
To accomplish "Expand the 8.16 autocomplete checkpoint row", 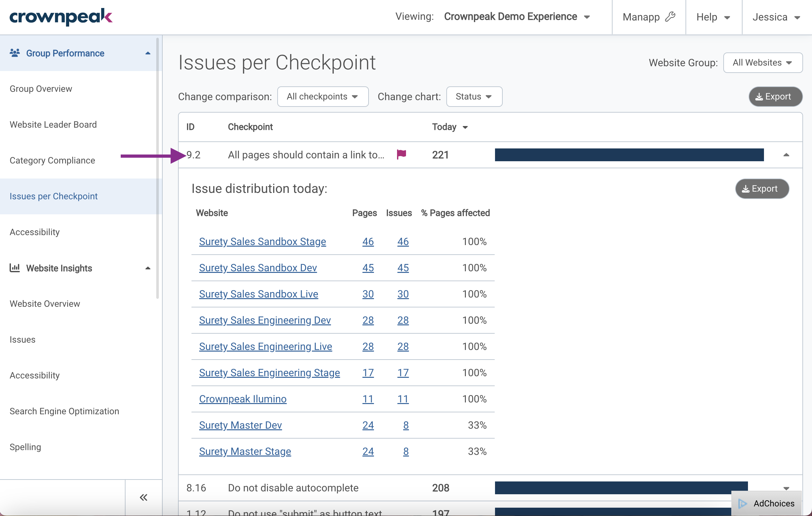I will pos(786,488).
